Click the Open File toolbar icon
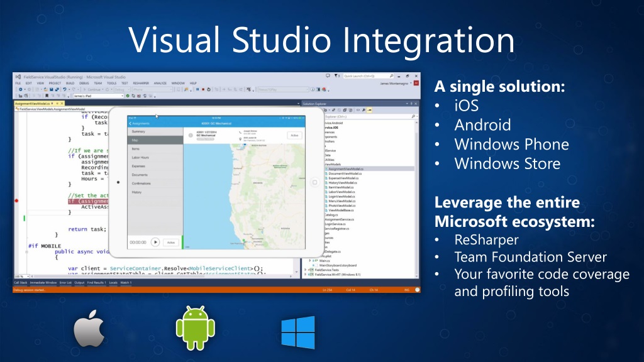The image size is (644, 362). point(45,89)
